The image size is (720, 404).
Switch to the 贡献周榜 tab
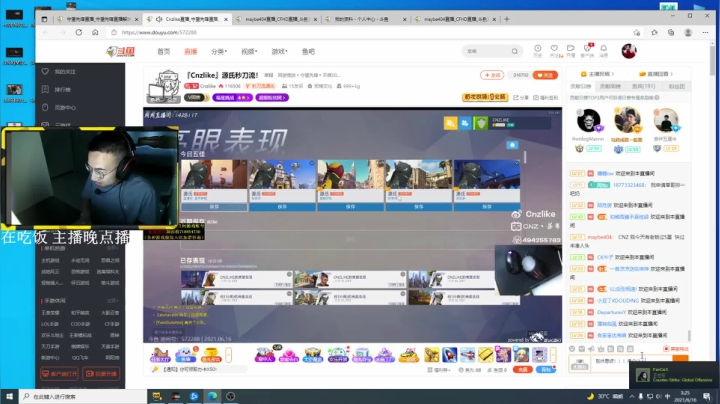[610, 86]
